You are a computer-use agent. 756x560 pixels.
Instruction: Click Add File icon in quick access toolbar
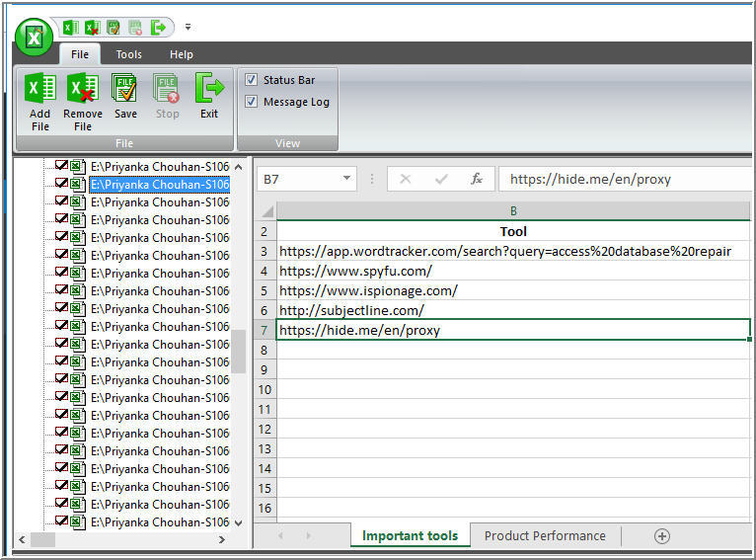pos(71,28)
